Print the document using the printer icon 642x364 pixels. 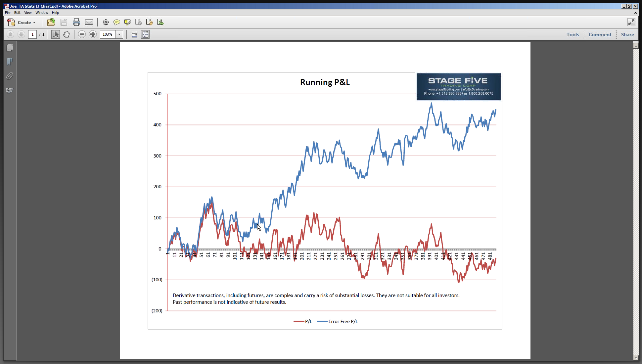(76, 23)
